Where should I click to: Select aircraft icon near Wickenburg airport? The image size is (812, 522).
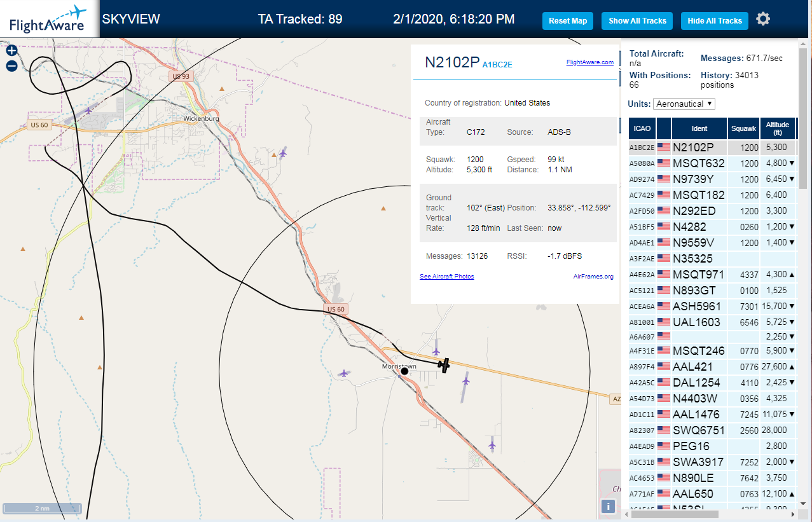point(88,110)
